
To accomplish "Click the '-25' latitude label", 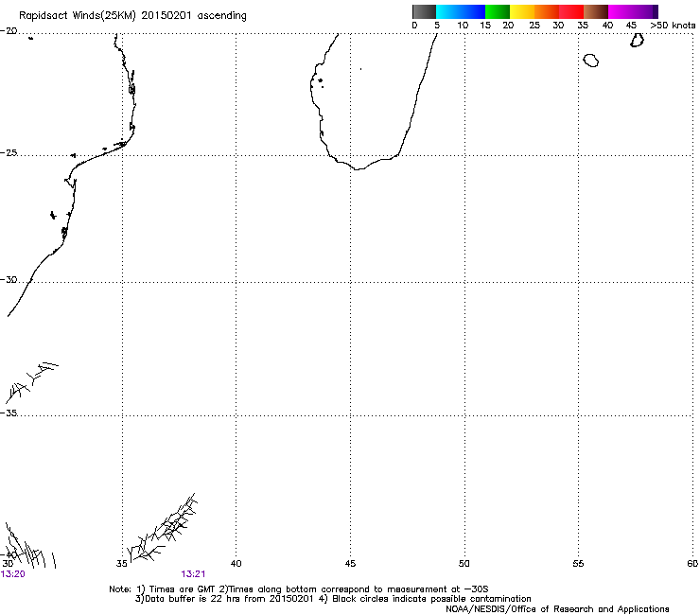I will 9,153.
